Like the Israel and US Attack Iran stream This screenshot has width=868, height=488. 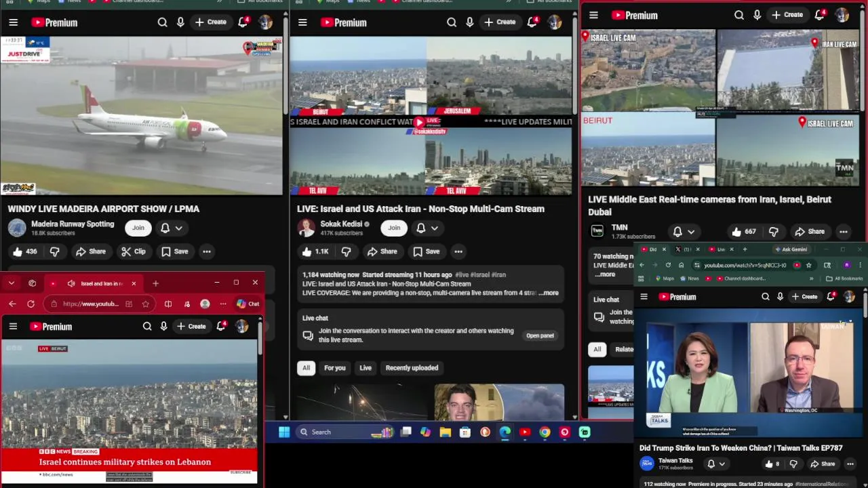315,251
